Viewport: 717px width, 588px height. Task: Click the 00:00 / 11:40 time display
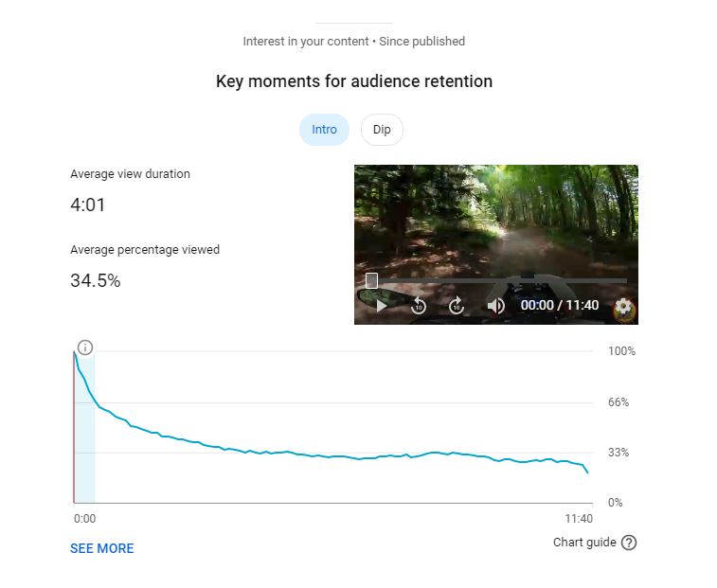[x=560, y=306]
